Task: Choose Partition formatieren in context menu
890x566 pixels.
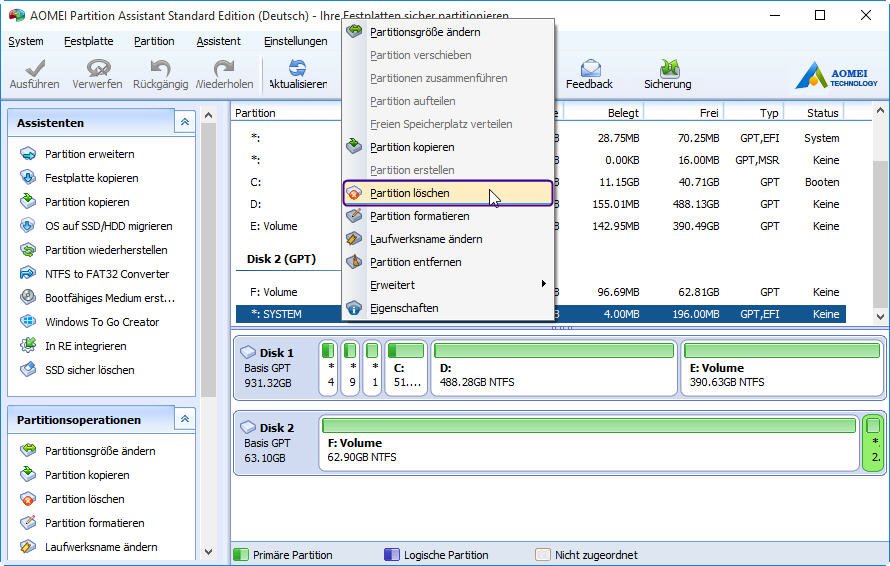Action: 448,216
